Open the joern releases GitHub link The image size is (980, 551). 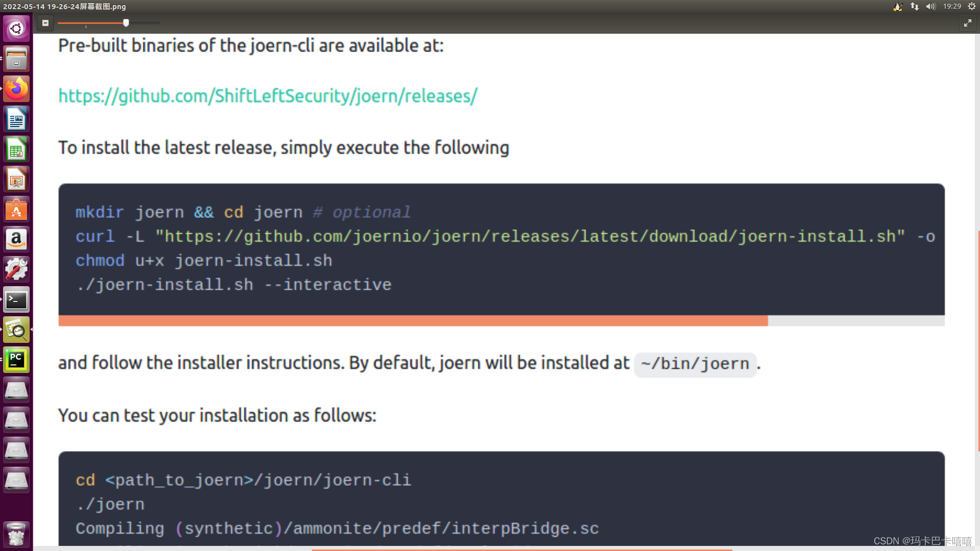point(268,96)
